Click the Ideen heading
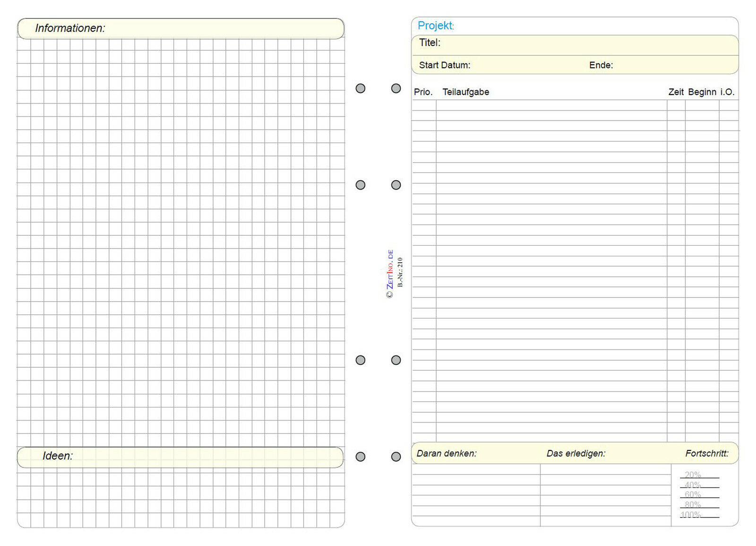756x546 pixels. [58, 456]
